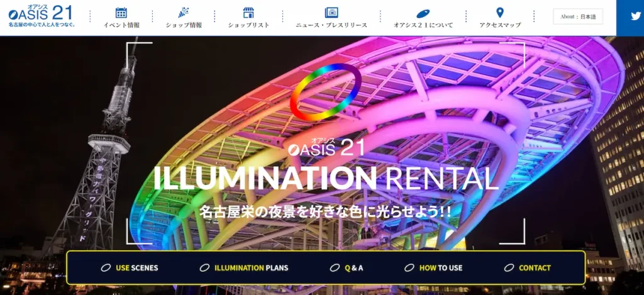Click the rainbow color ring on the banner
The image size is (644, 295).
coord(326,92)
